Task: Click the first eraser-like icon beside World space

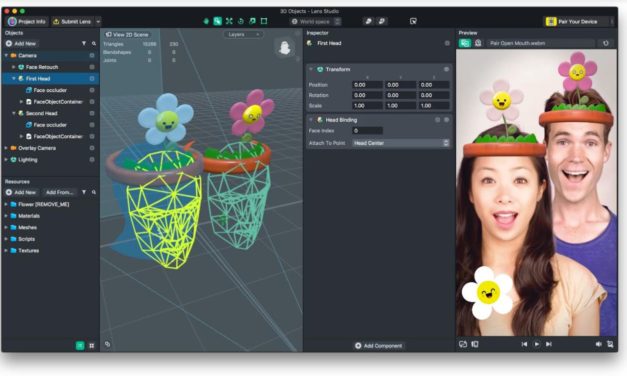Action: pos(369,21)
